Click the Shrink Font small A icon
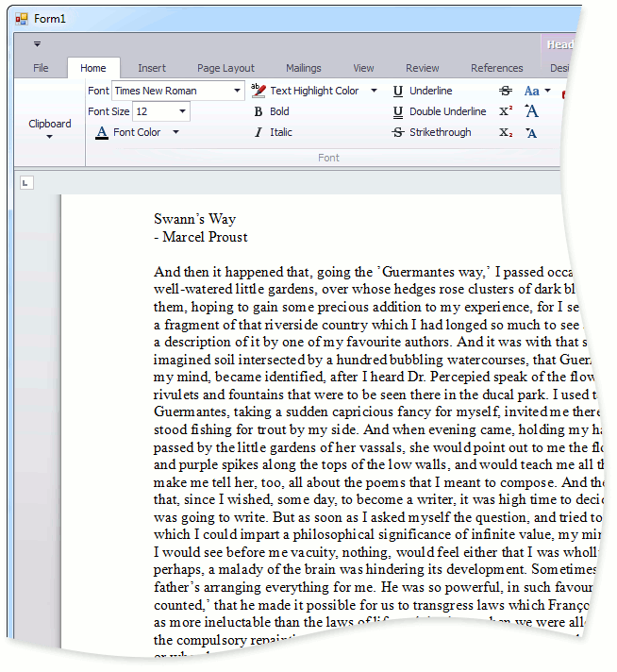This screenshot has height=672, width=617. point(531,133)
